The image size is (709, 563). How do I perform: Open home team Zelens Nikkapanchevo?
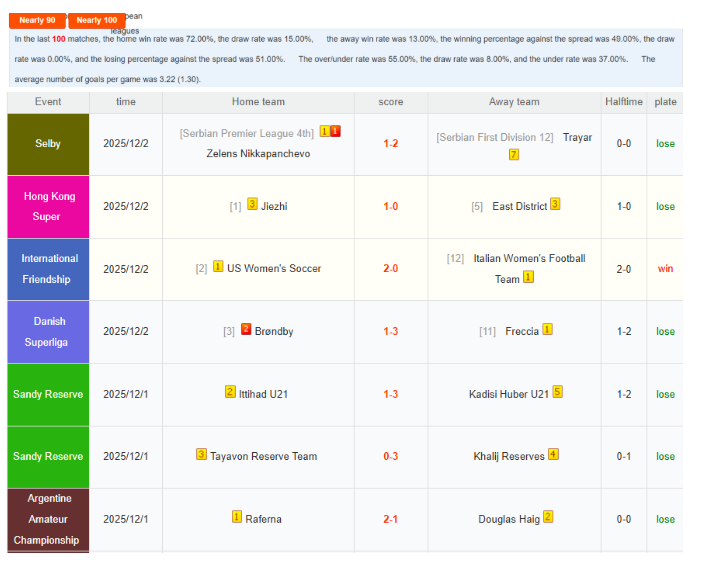click(x=258, y=154)
